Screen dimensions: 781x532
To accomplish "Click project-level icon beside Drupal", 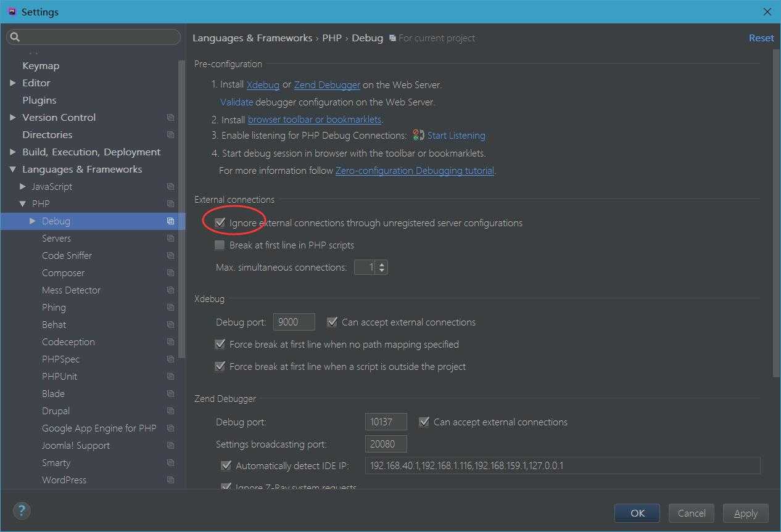I will pyautogui.click(x=170, y=411).
